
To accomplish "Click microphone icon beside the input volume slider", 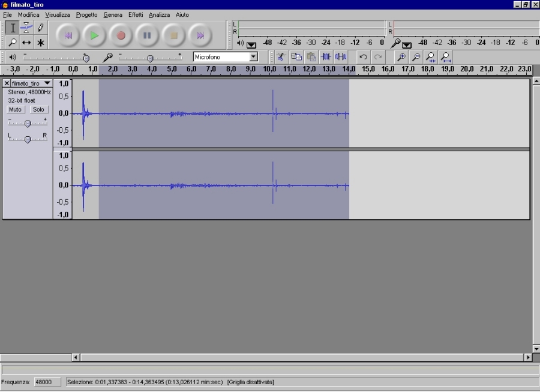I will tap(107, 57).
